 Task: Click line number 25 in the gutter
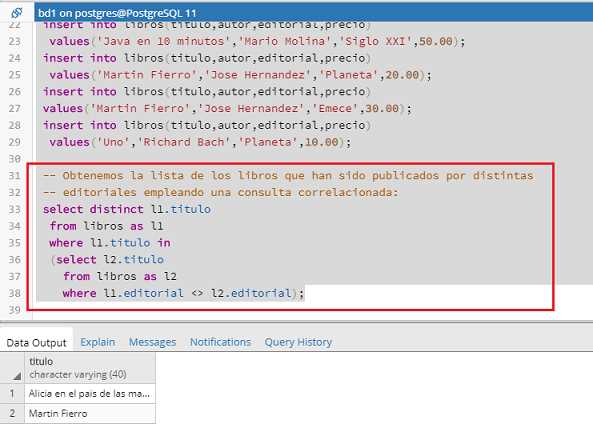click(x=14, y=75)
